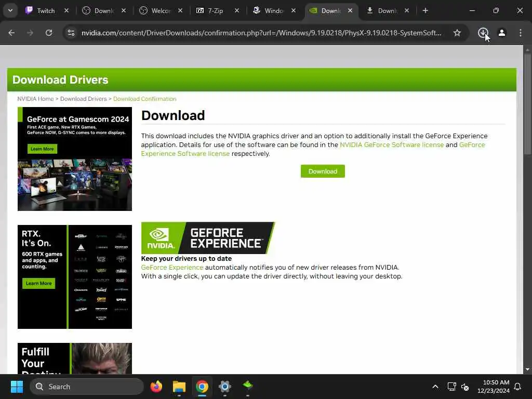Open Chrome from the taskbar

tap(202, 387)
